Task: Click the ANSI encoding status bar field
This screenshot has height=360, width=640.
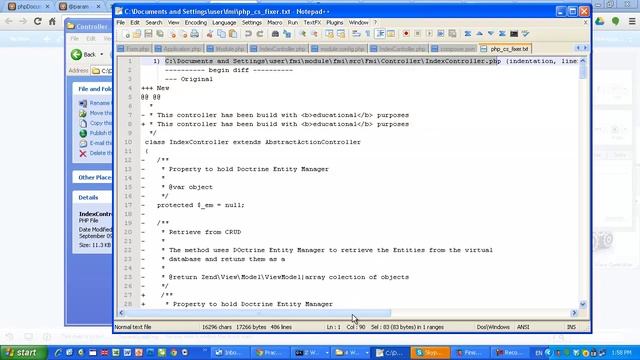Action: tap(523, 327)
